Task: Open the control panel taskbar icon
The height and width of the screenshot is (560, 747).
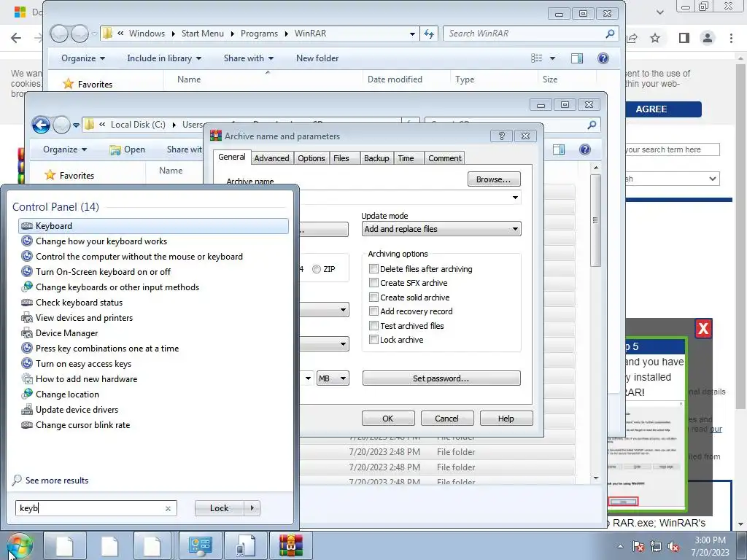Action: click(x=200, y=545)
